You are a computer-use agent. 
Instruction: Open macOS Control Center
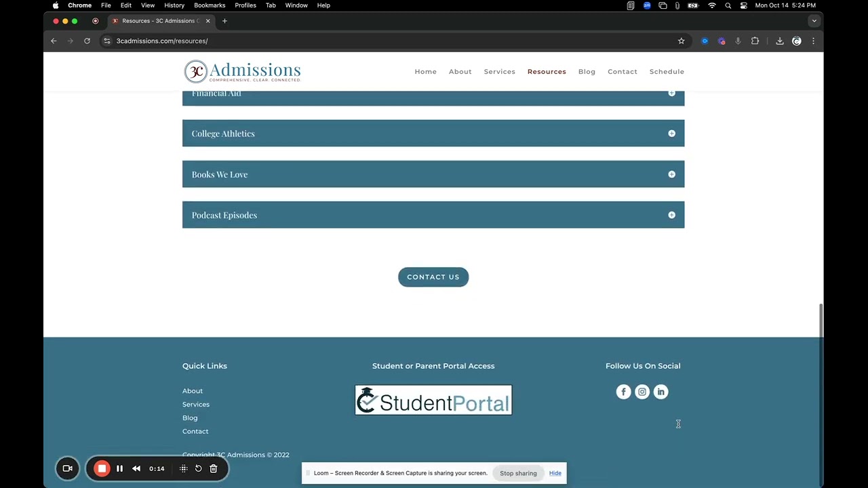pyautogui.click(x=744, y=5)
